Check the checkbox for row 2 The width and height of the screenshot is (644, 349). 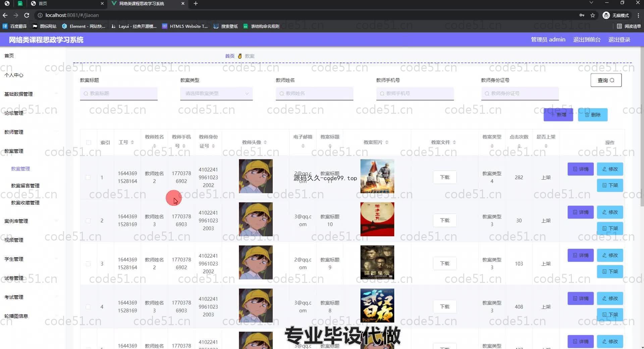pos(88,221)
